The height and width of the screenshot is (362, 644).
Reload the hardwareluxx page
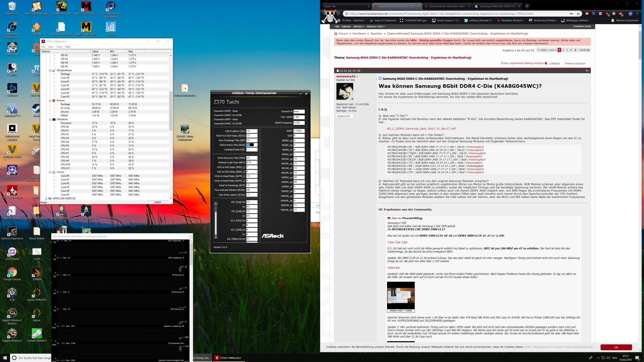pyautogui.click(x=338, y=14)
